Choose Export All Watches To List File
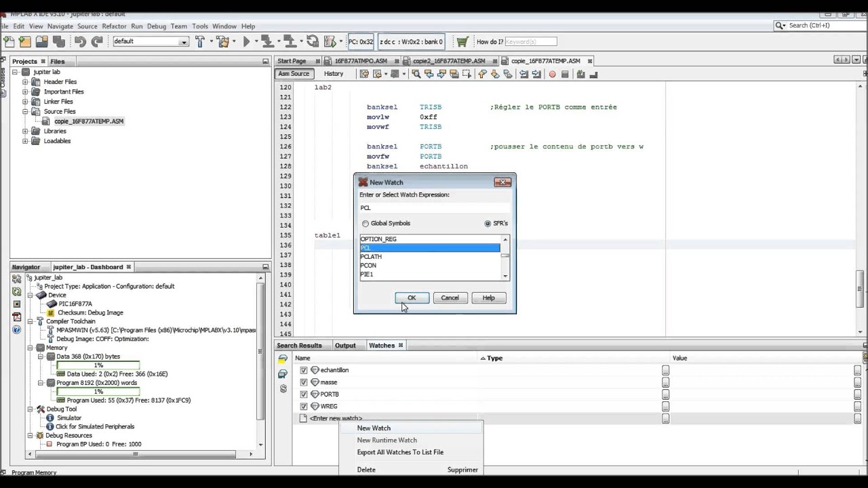Viewport: 868px width, 488px height. (400, 452)
